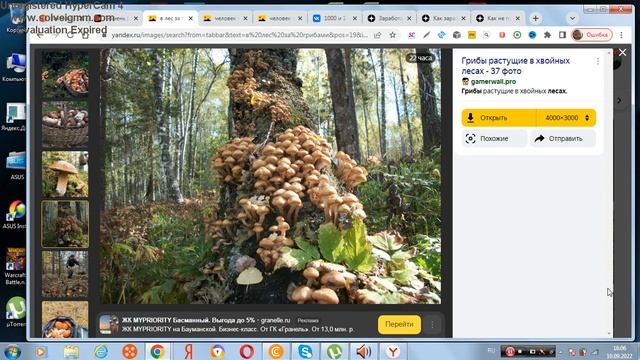Open the three-dot menu beside the image title

click(598, 61)
